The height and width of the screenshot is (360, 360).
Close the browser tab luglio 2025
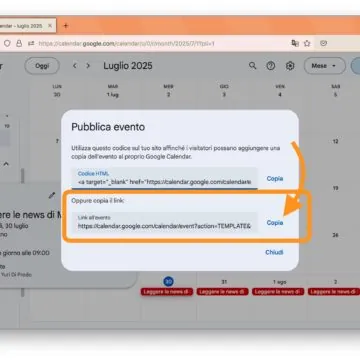tap(50, 26)
